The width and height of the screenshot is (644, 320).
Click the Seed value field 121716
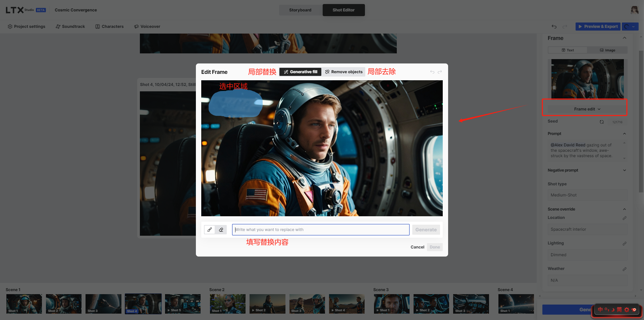pos(617,122)
